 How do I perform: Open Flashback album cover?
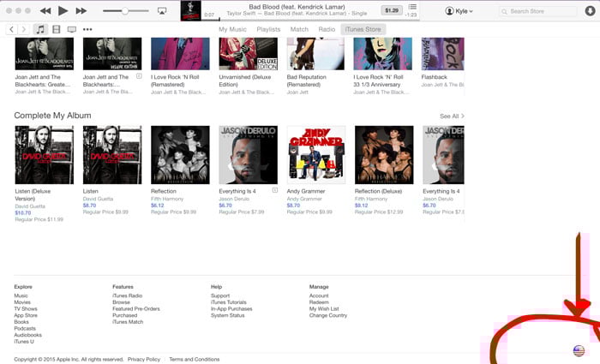[x=443, y=53]
